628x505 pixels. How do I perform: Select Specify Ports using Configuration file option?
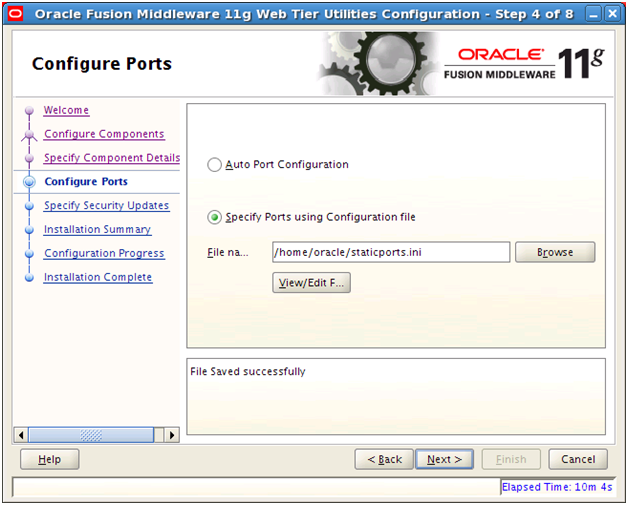tap(214, 217)
